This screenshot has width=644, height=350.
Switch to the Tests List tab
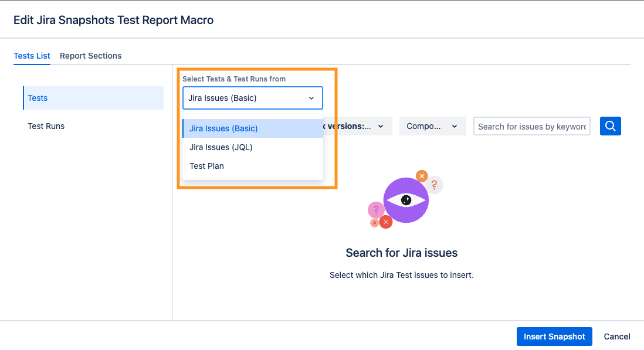(x=32, y=56)
